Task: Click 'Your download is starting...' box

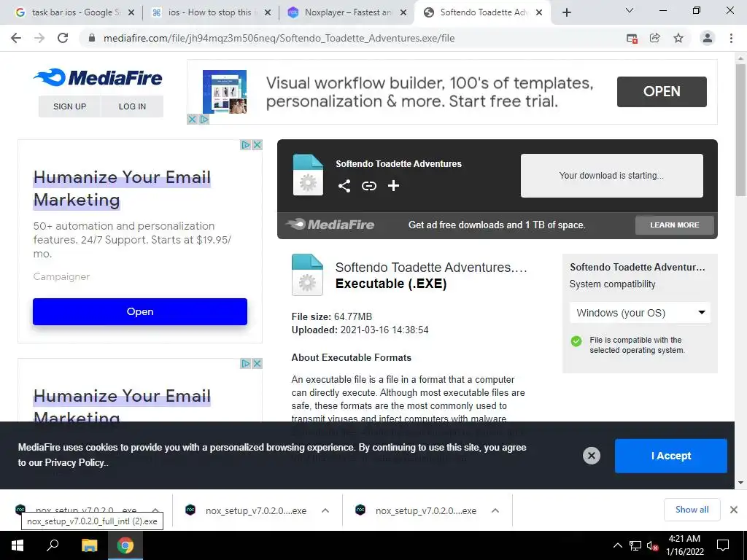Action: (612, 175)
